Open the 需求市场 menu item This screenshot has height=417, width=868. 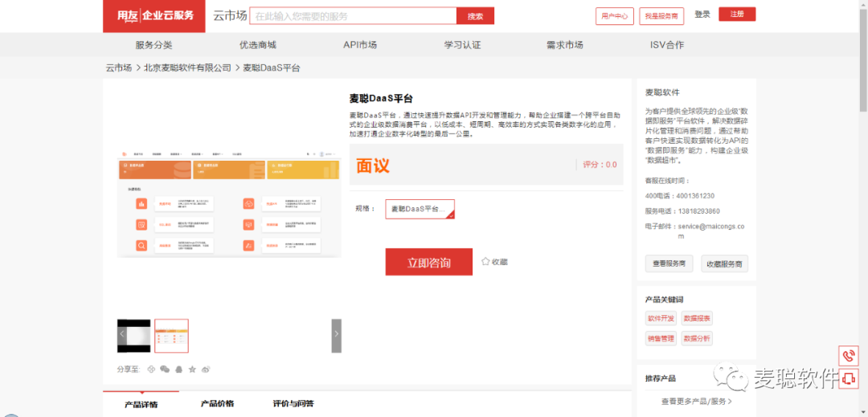565,45
